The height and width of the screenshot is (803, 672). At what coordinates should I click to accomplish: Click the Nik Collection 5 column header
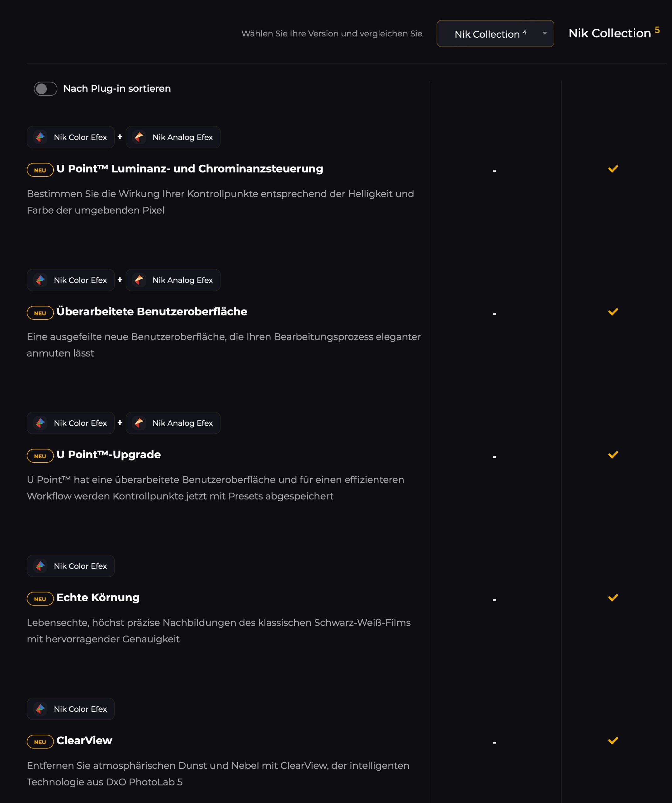pyautogui.click(x=613, y=33)
